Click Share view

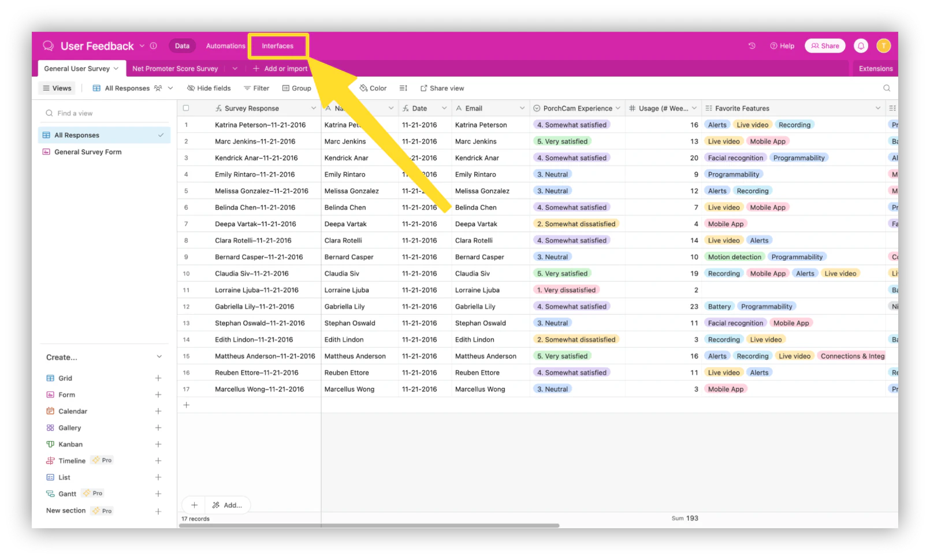point(442,88)
